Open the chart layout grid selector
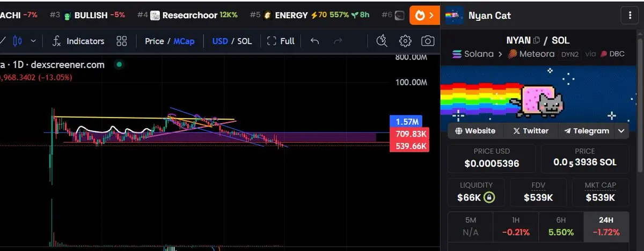The image size is (644, 251). [x=122, y=41]
